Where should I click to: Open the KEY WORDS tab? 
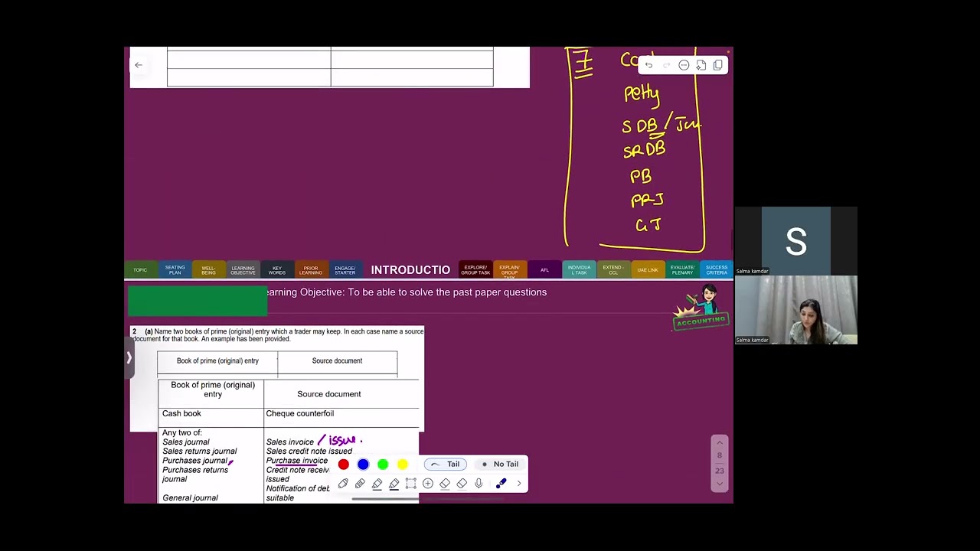(x=276, y=270)
